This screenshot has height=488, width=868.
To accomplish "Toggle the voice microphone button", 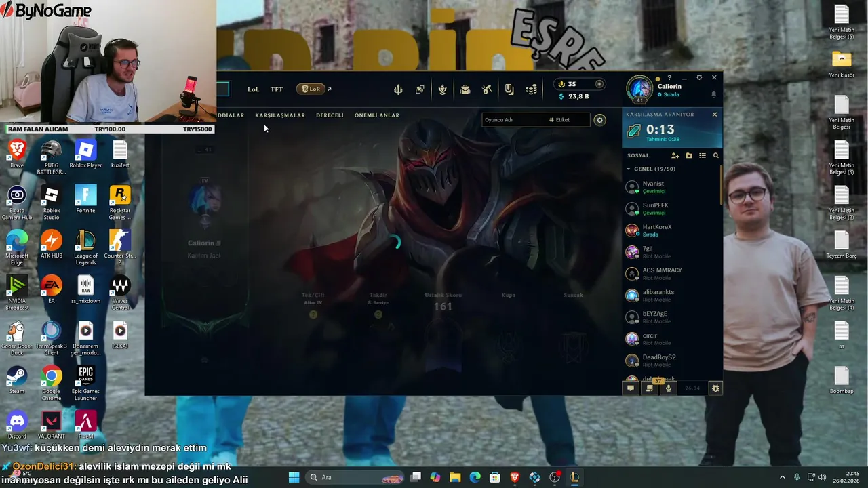I will (x=669, y=388).
